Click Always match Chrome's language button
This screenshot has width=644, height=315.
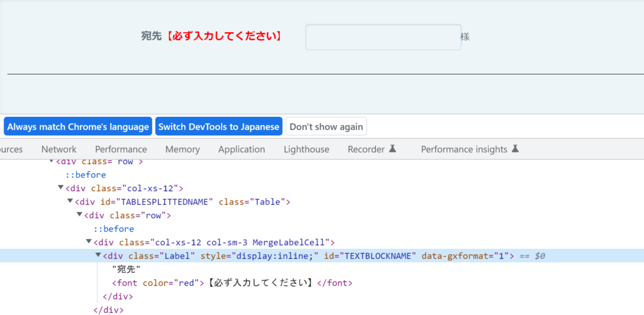[78, 126]
